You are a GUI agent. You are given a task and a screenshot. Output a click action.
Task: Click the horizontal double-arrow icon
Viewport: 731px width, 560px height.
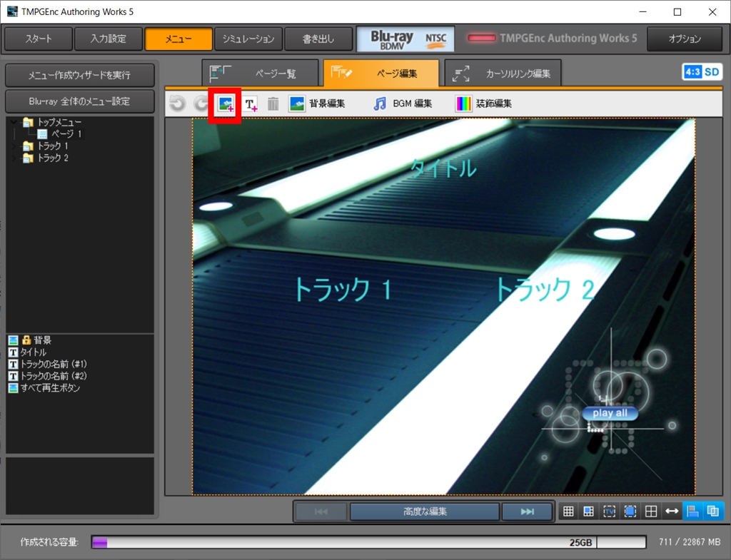click(672, 511)
